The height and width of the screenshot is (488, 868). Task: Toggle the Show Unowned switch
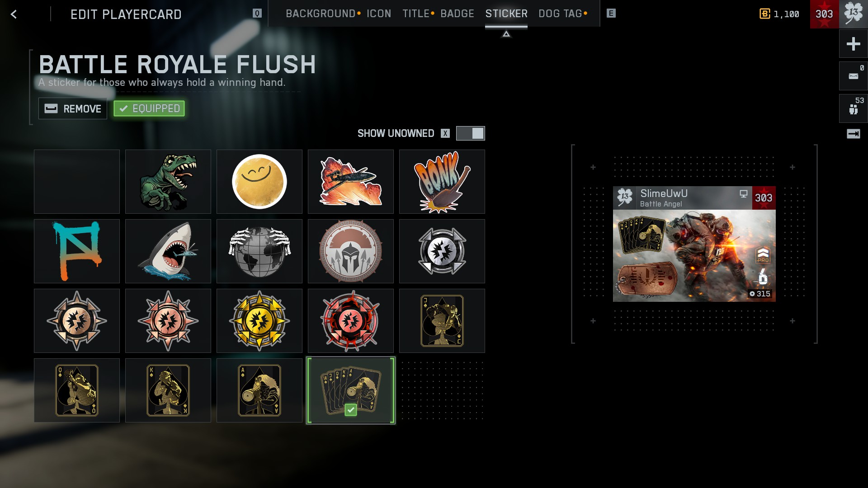click(470, 133)
